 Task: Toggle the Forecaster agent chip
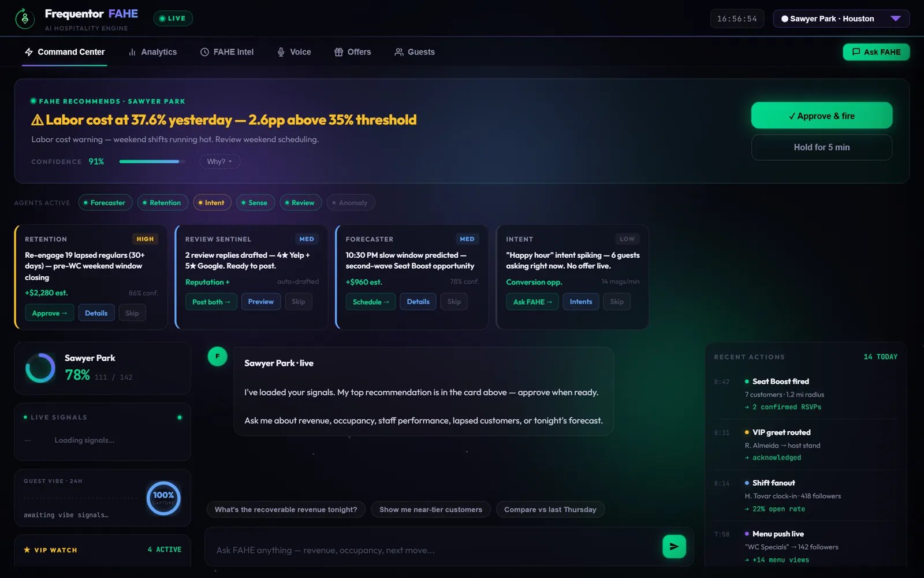point(105,203)
